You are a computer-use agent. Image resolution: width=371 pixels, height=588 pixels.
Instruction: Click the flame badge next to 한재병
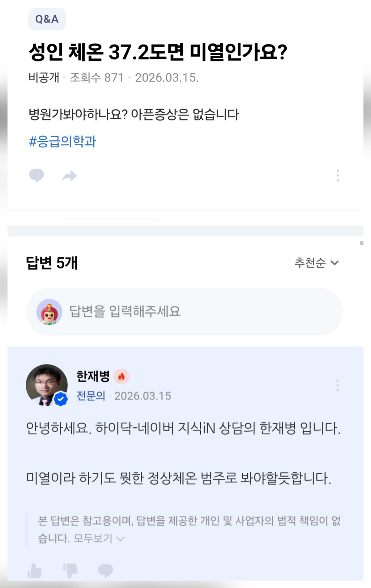coord(121,376)
